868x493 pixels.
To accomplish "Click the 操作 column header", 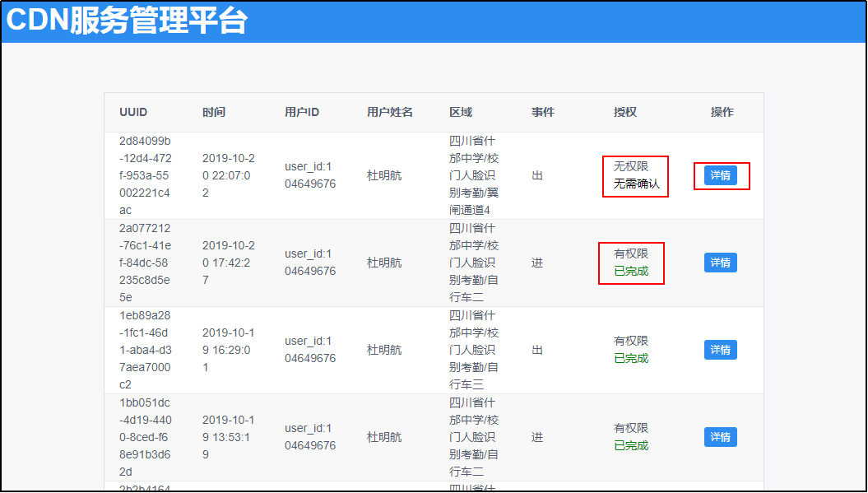I will pyautogui.click(x=722, y=112).
